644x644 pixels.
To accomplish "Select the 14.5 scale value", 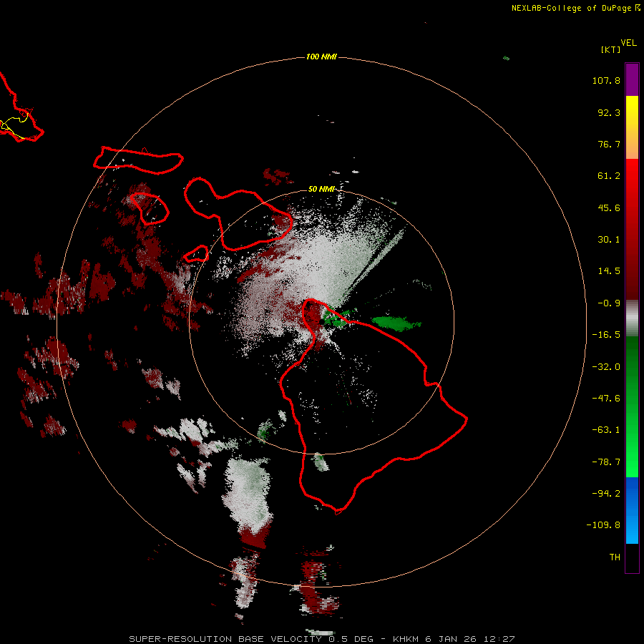I will (x=609, y=271).
